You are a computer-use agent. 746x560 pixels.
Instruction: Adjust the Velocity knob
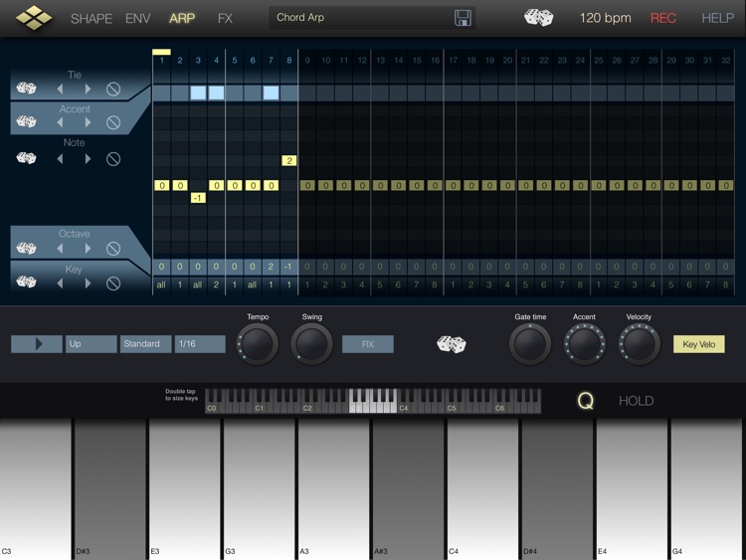[639, 344]
